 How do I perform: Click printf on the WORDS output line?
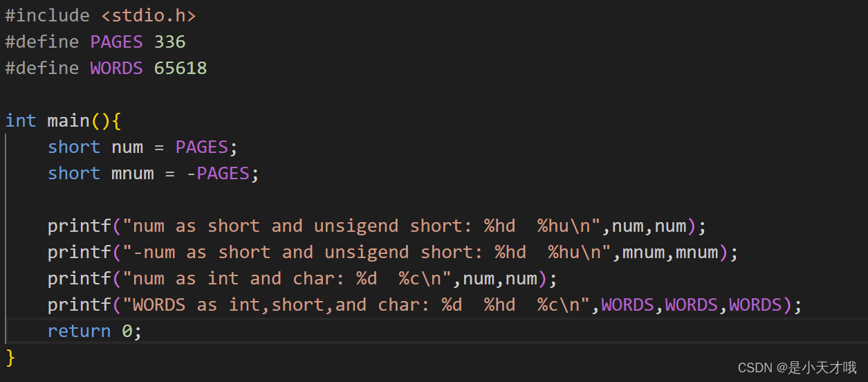click(x=79, y=304)
